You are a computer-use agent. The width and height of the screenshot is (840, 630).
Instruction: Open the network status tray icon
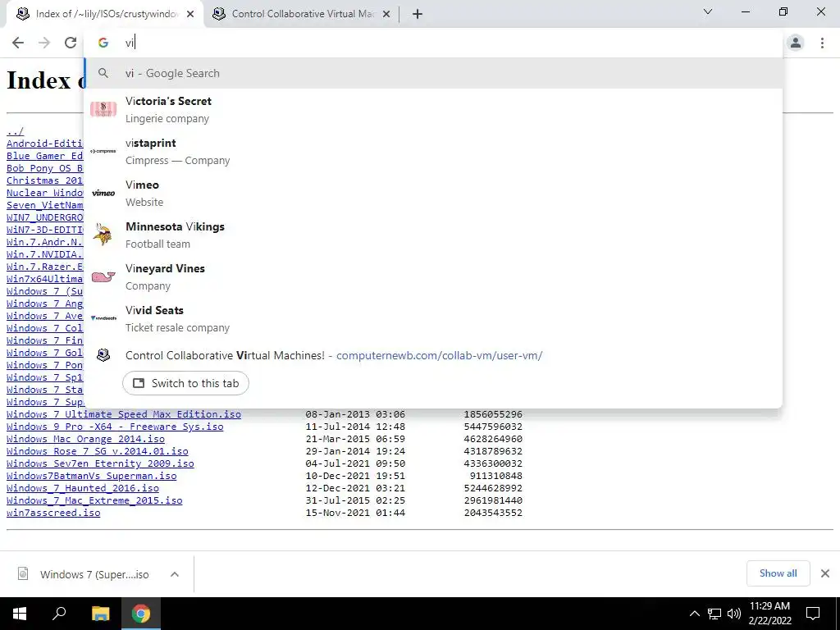point(714,614)
